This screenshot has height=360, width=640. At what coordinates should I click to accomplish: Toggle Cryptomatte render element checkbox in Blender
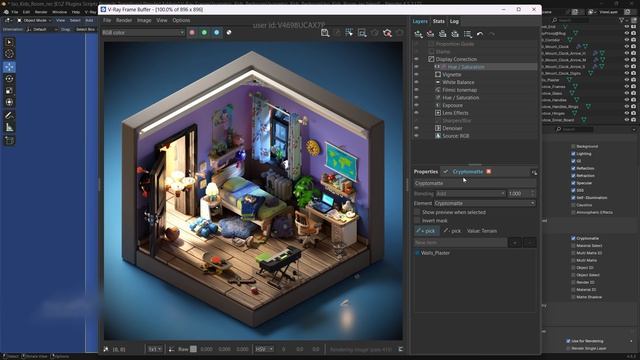pyautogui.click(x=573, y=238)
